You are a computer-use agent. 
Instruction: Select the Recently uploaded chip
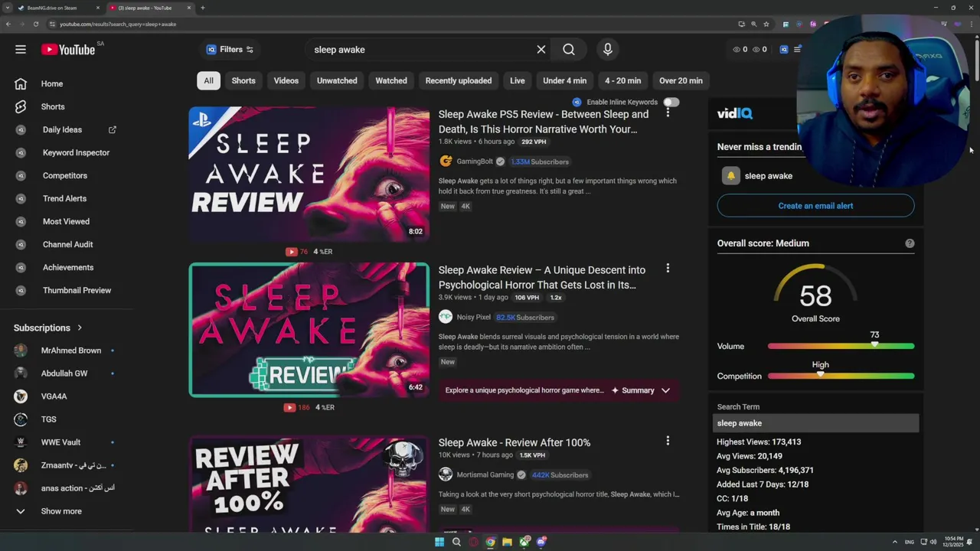459,80
